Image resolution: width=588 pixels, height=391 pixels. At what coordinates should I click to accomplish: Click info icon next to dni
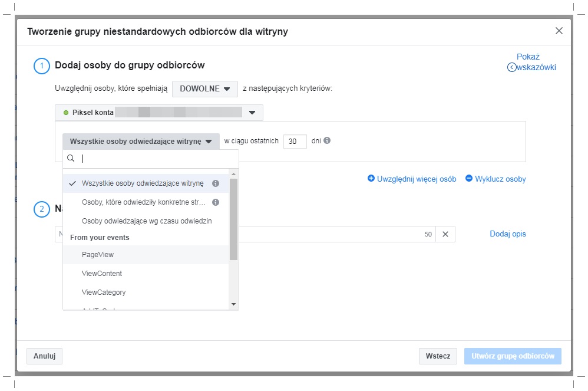click(327, 140)
